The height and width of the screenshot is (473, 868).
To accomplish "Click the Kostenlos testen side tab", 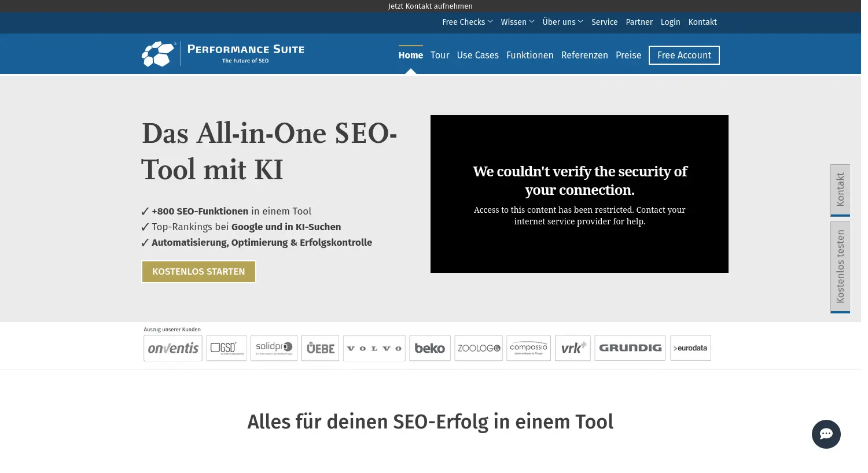I will tap(840, 266).
